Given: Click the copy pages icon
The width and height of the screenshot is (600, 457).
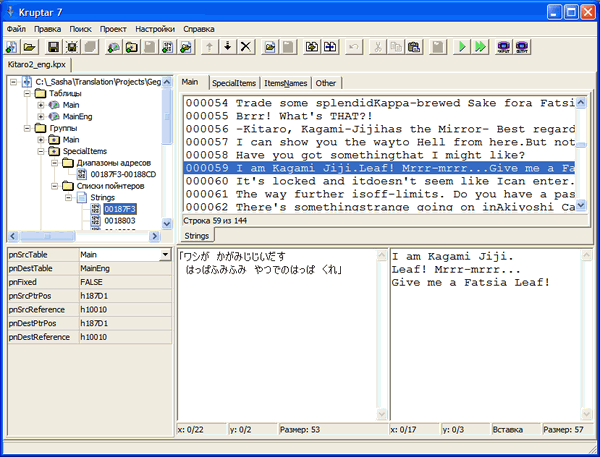Looking at the screenshot, I should point(396,47).
